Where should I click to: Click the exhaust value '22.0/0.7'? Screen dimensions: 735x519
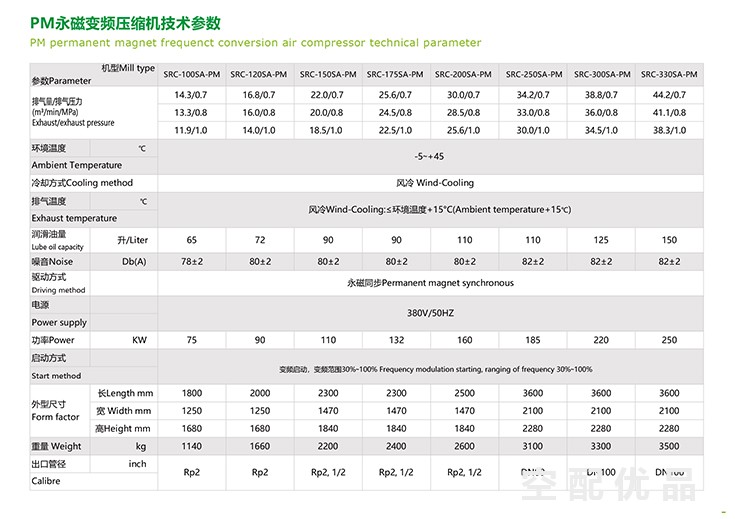point(327,95)
